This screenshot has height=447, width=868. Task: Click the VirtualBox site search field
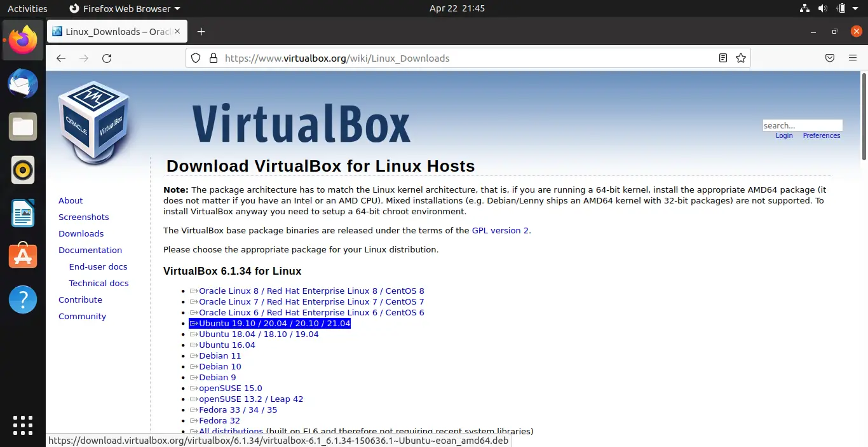coord(803,125)
